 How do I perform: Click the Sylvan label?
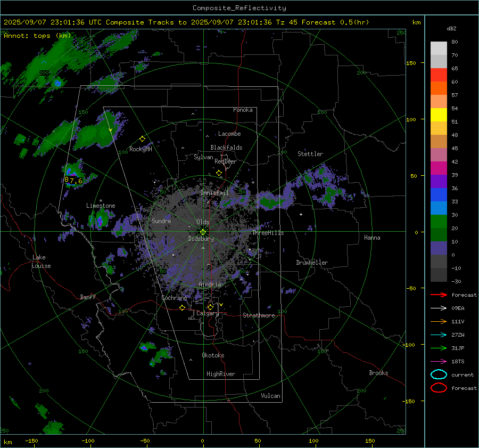[203, 158]
